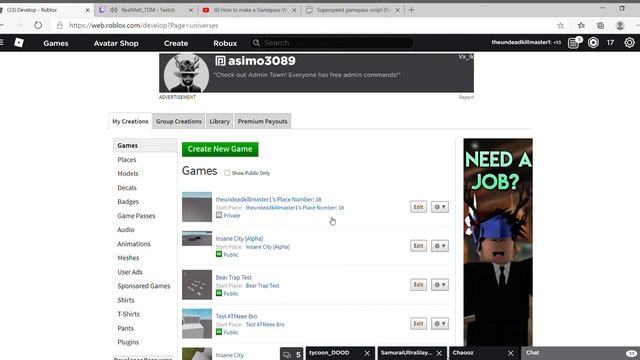Click the chat conversations count icon

tap(291, 354)
